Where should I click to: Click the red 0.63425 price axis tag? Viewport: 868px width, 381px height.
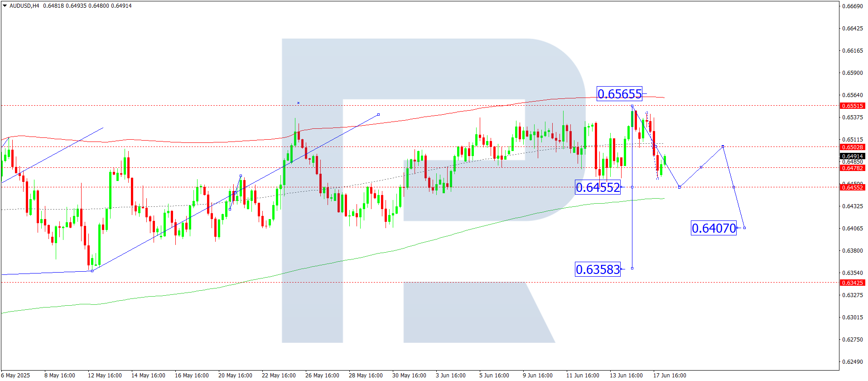tap(852, 283)
